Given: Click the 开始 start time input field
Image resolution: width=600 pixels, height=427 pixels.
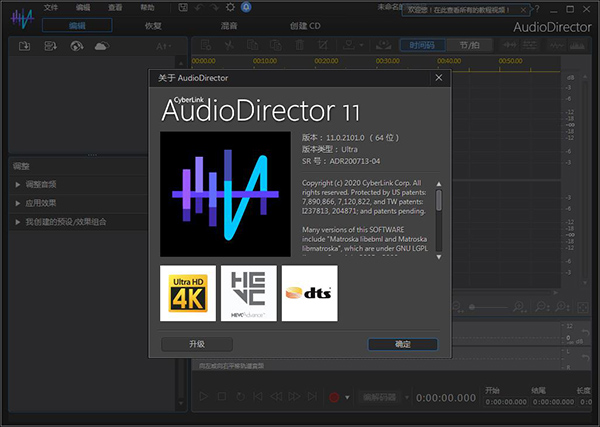Looking at the screenshot, I should coord(506,402).
